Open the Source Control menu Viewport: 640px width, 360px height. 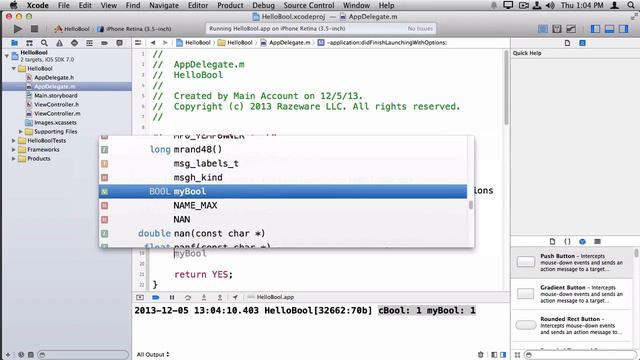pyautogui.click(x=309, y=5)
